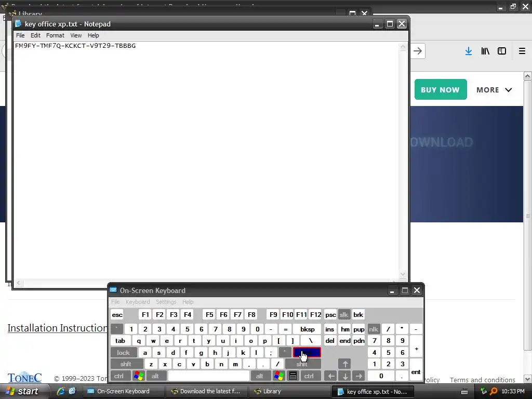Click the taskbar clock 10:33 PM
Viewport: 532px width, 399px height.
tap(513, 391)
